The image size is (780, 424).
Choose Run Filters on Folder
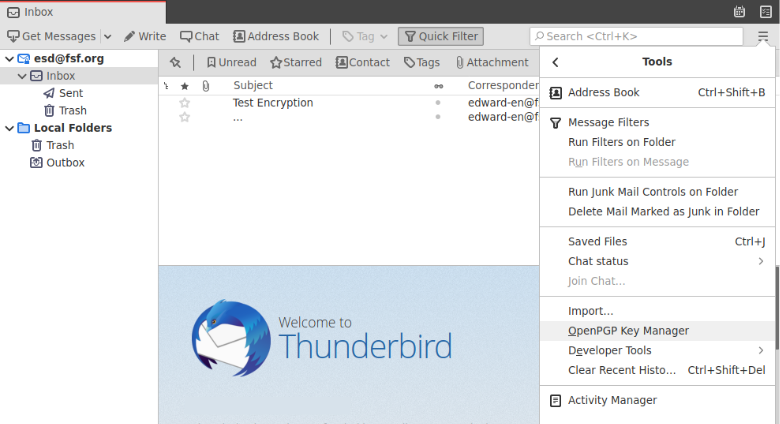pyautogui.click(x=657, y=142)
